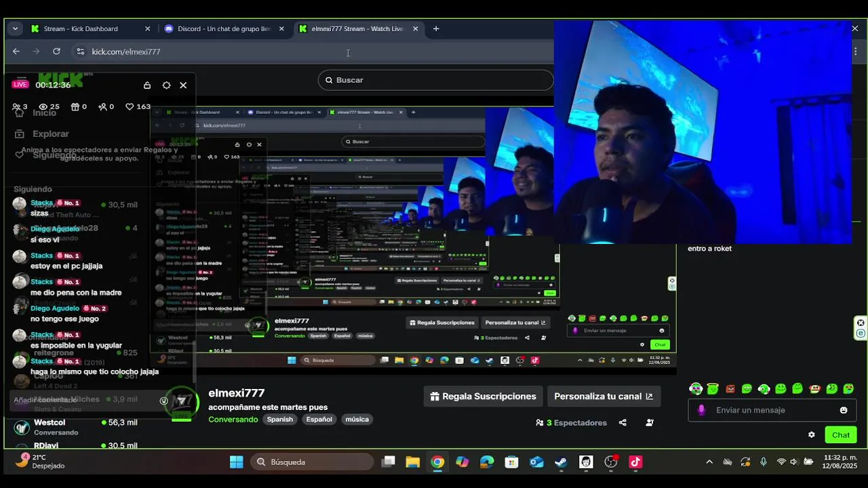Click the viewers eye count icon
868x488 pixels.
pyautogui.click(x=43, y=106)
